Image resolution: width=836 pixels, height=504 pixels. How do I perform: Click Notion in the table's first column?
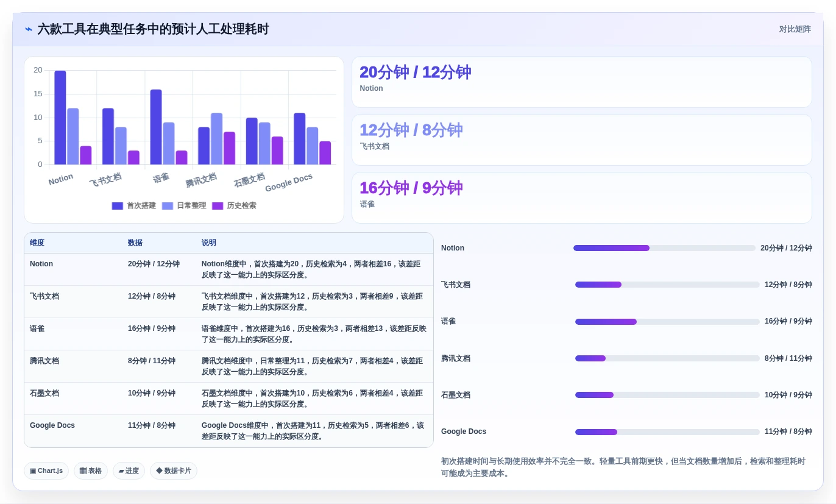(x=41, y=264)
